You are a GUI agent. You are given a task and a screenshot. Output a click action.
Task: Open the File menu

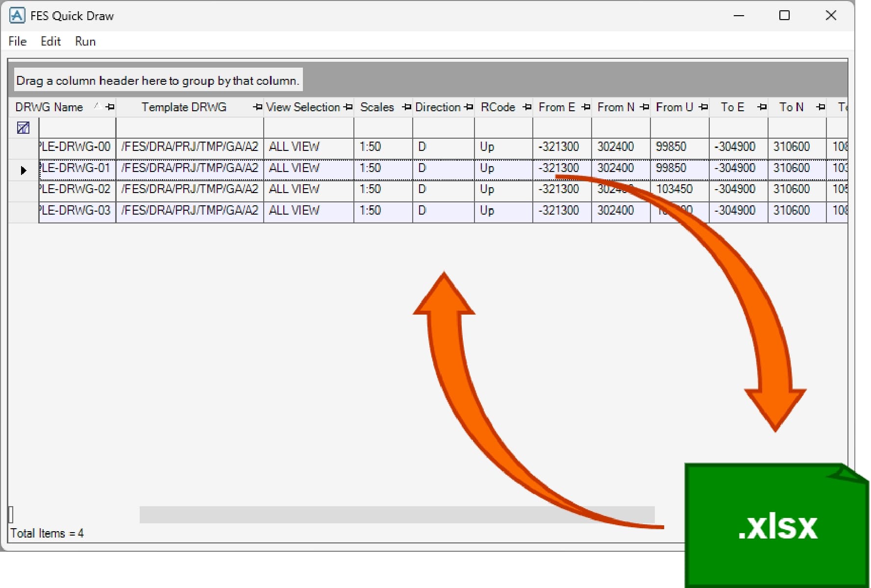point(18,42)
